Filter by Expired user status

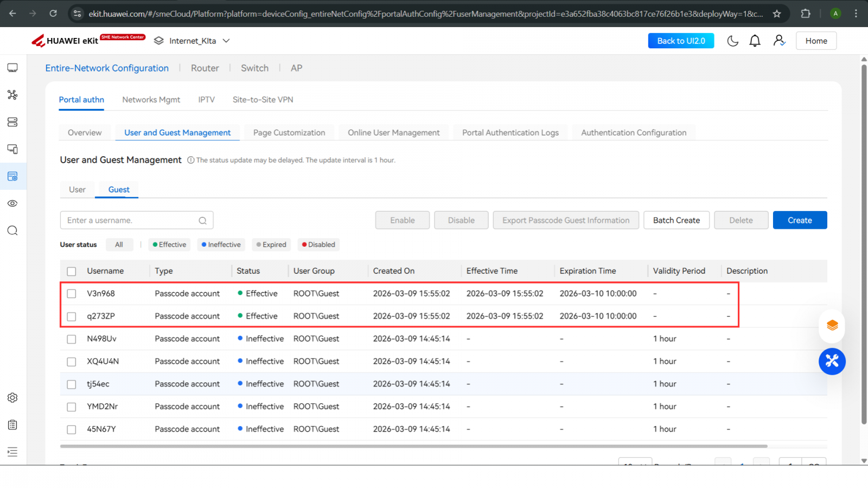point(271,245)
